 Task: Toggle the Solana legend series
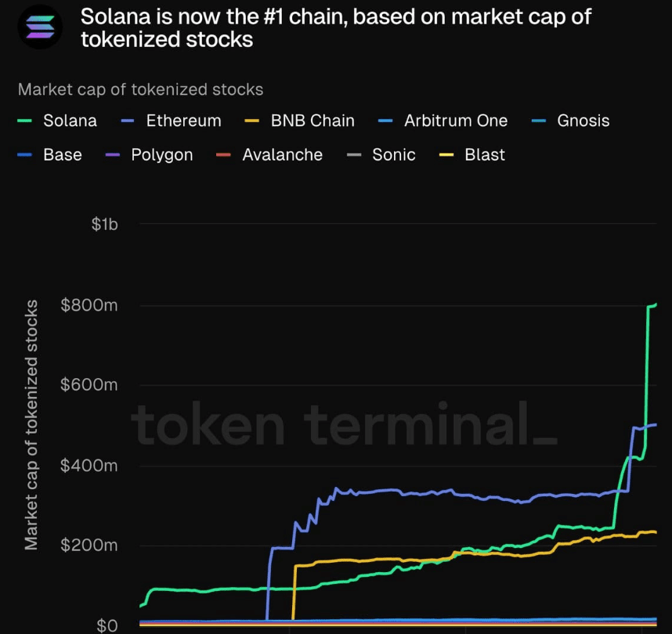pos(70,121)
